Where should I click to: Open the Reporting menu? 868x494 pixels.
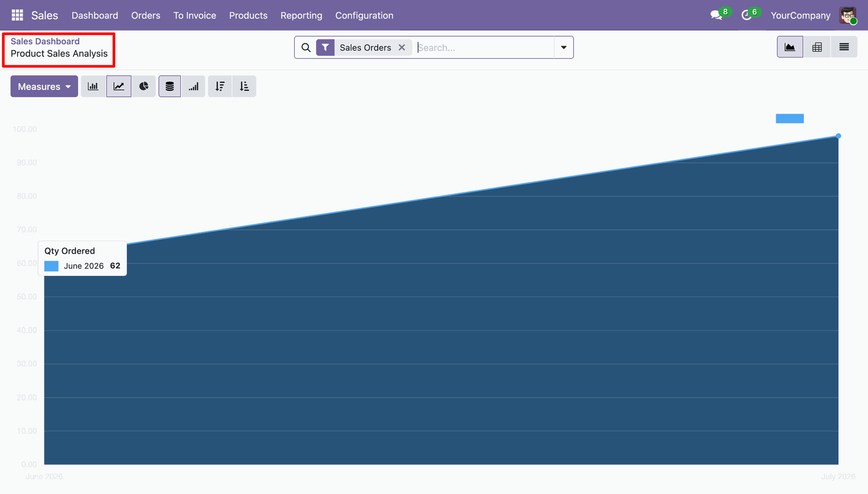(301, 15)
